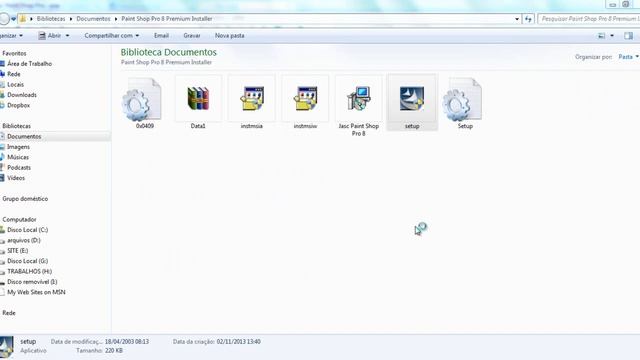
Task: Open the Organizar dropdown menu
Action: [x=11, y=36]
